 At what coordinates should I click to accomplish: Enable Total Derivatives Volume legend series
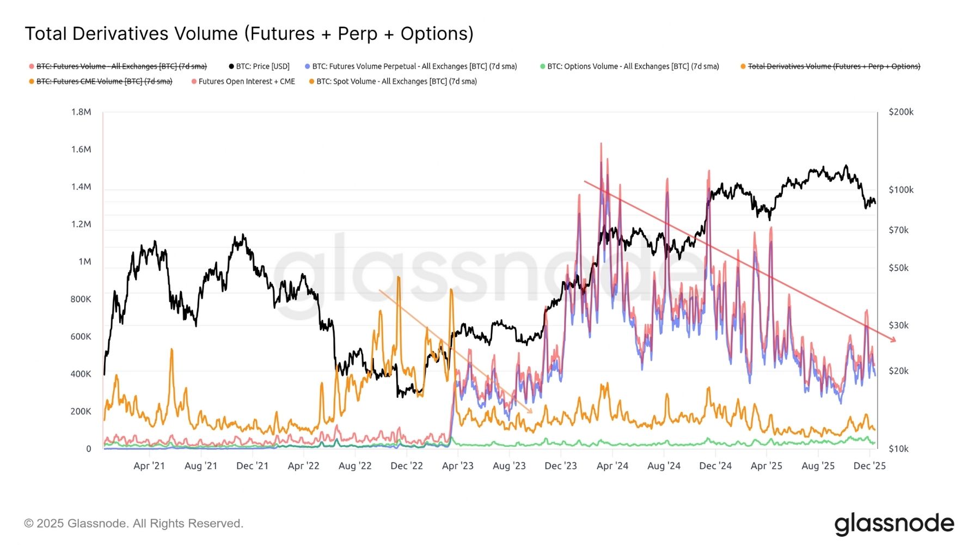click(x=834, y=66)
